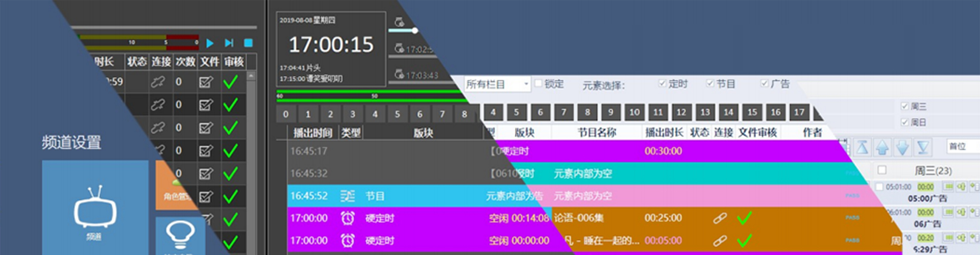Toggle the 周日 weekday checkbox
The width and height of the screenshot is (980, 255).
point(904,122)
